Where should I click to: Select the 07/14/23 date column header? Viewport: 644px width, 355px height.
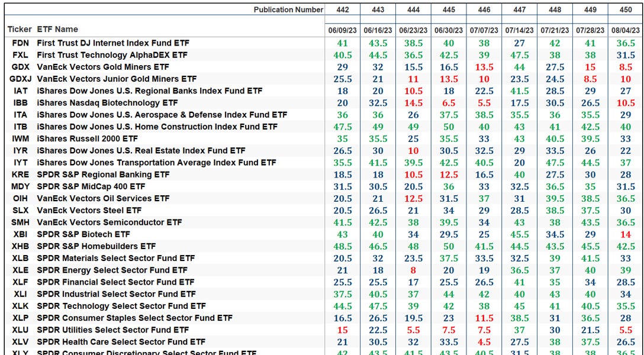(x=520, y=30)
